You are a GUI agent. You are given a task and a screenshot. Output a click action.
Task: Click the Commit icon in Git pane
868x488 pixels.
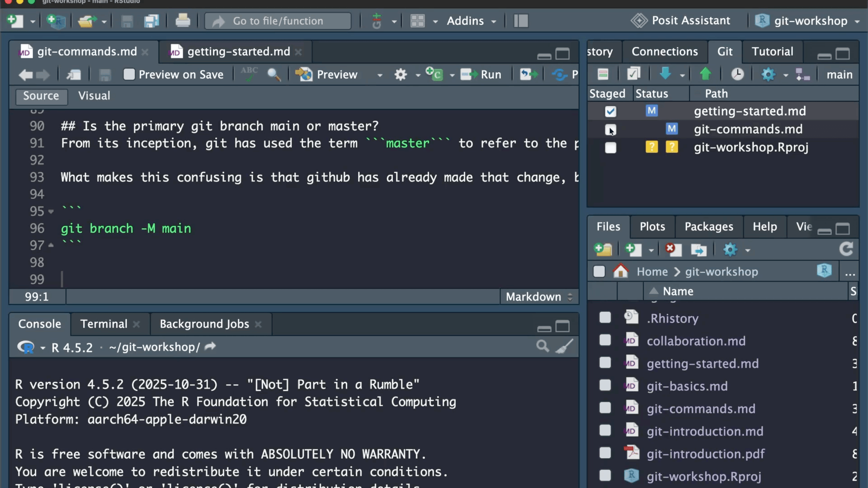pyautogui.click(x=633, y=74)
